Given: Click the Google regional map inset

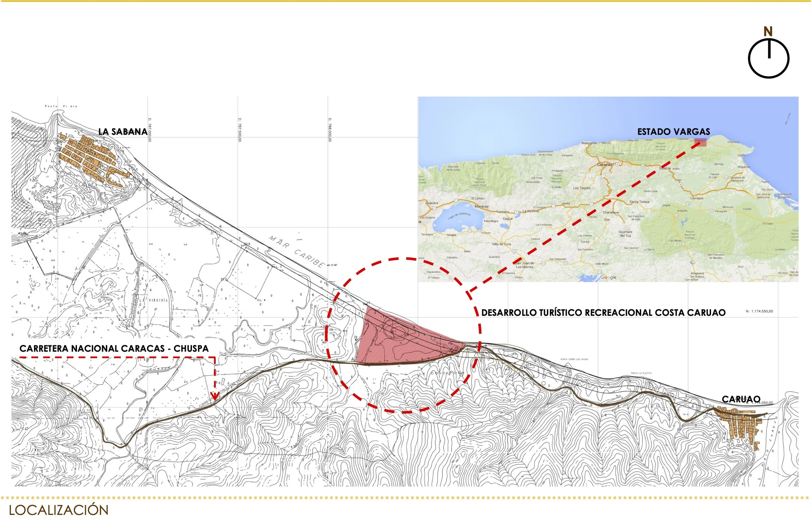Looking at the screenshot, I should click(608, 189).
